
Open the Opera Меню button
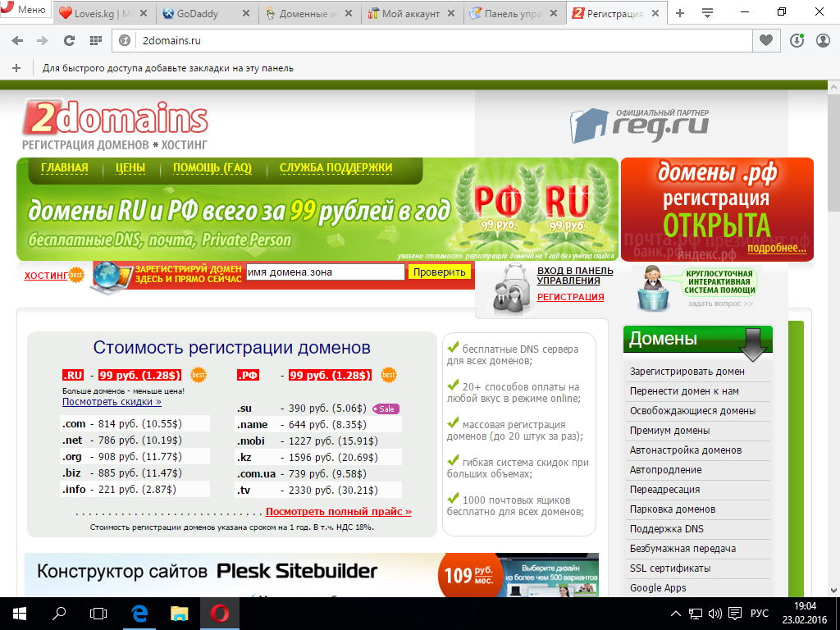[25, 10]
